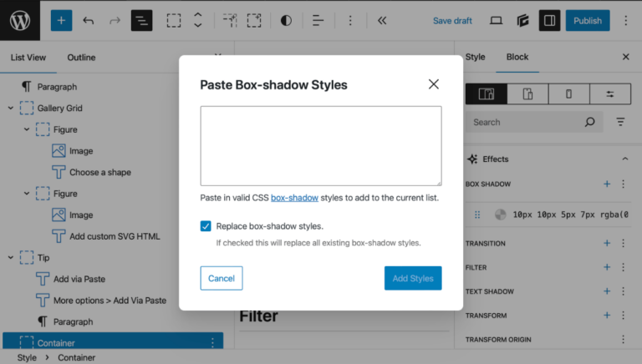
Task: Add a new Text Shadow
Action: coord(607,291)
